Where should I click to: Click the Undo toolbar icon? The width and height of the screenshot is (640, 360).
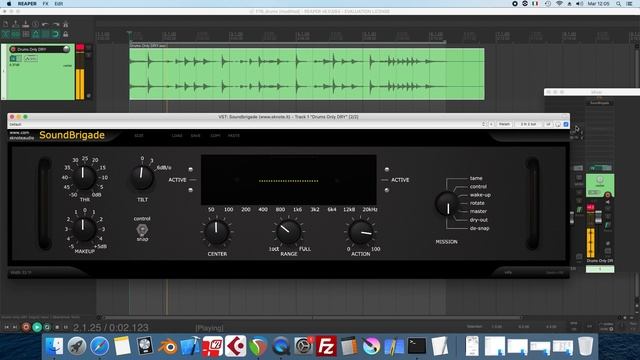tap(45, 24)
